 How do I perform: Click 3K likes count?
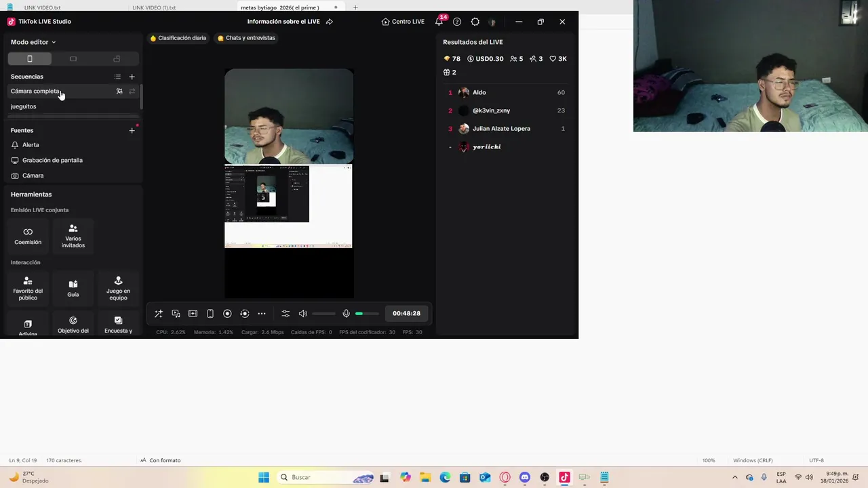point(557,59)
